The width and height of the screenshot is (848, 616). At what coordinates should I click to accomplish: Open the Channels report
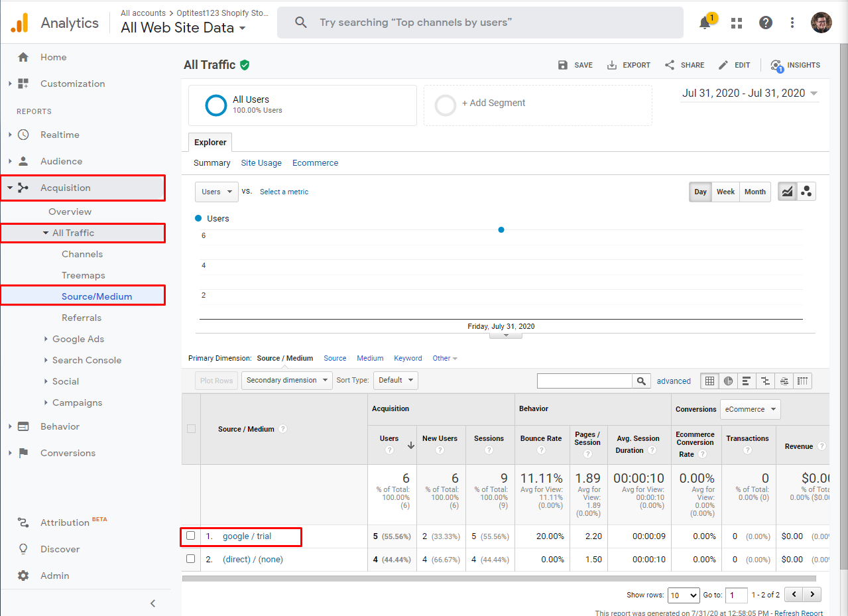point(82,254)
